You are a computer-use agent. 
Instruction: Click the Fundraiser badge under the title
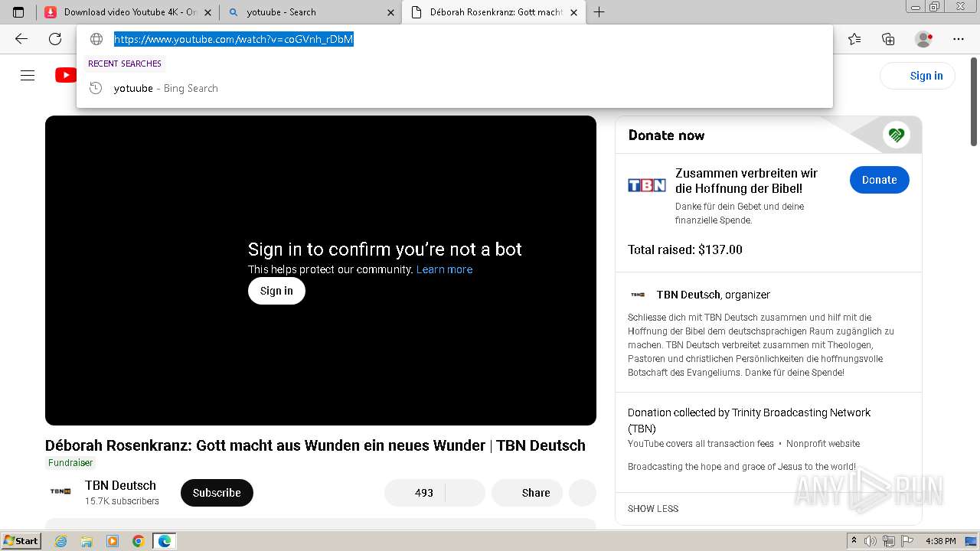(x=70, y=463)
